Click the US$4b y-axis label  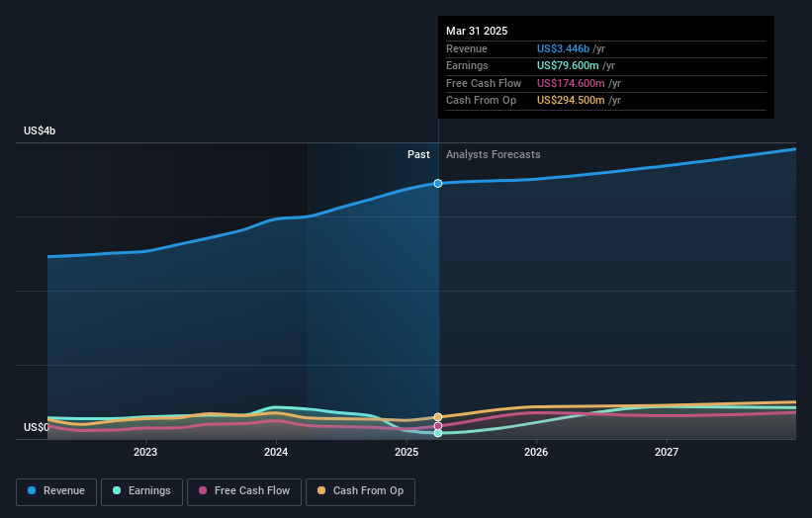point(40,130)
